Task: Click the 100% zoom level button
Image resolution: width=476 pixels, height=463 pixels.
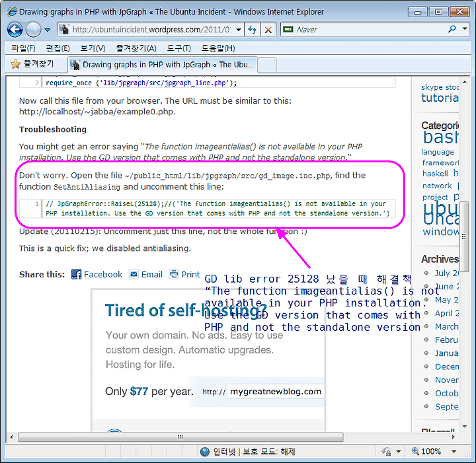Action: tap(426, 452)
